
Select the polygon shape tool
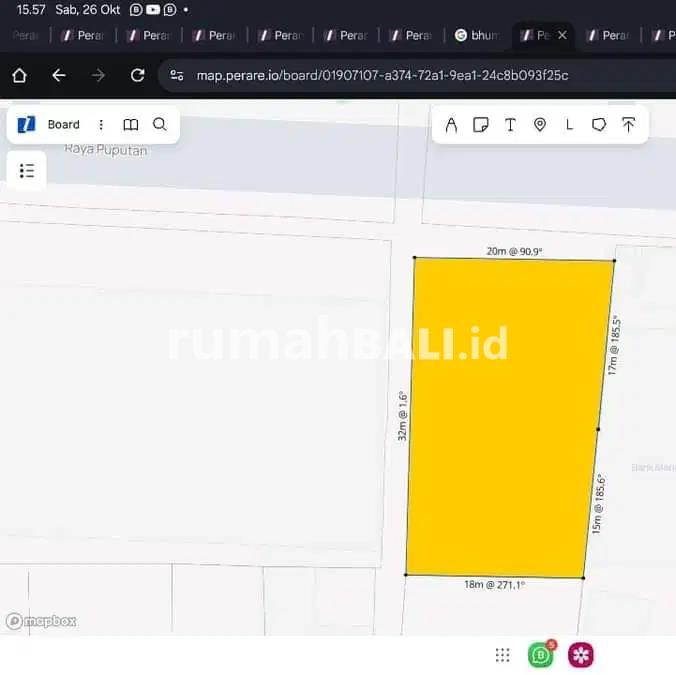(x=599, y=125)
